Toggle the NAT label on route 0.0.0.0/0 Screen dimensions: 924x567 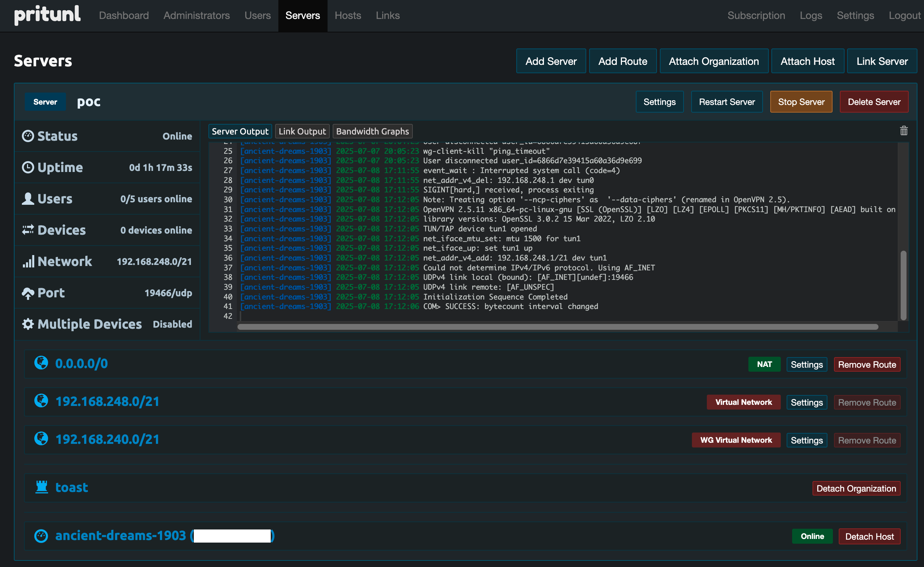pos(764,364)
